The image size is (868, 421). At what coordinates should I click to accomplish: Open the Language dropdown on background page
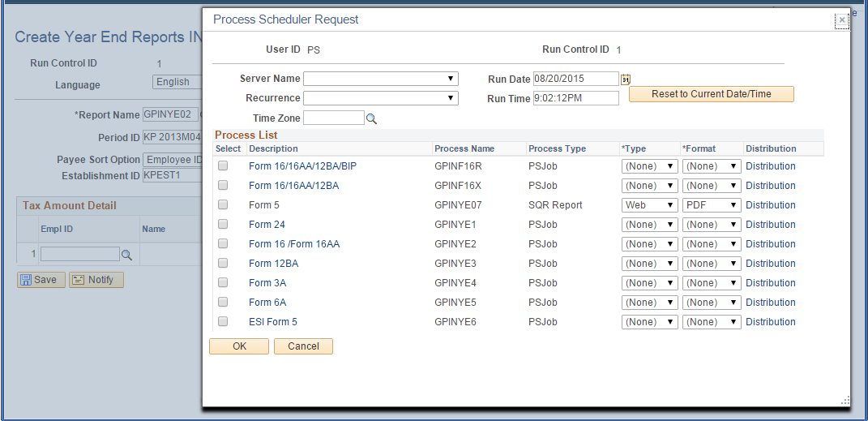coord(177,82)
